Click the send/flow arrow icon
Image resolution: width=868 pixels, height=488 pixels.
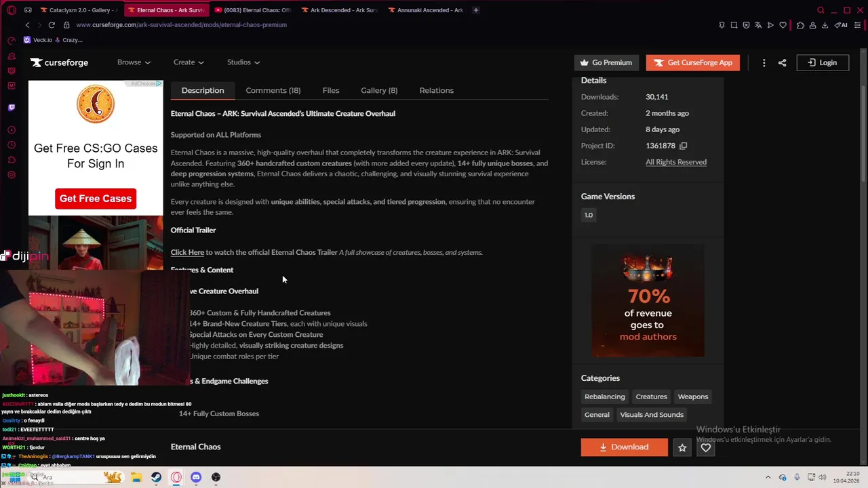pyautogui.click(x=770, y=25)
